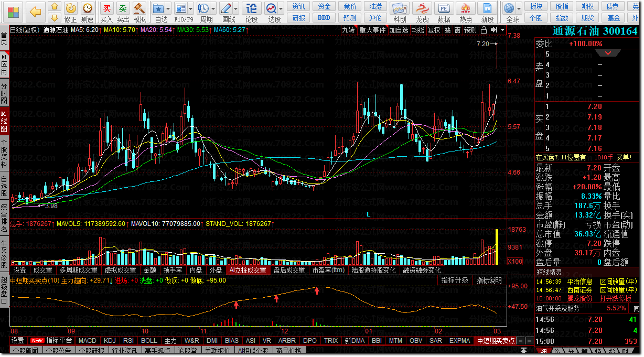Viewport: 644px width, 357px height.
Task: Click the 通源石油 300164 stock title
Action: point(595,31)
